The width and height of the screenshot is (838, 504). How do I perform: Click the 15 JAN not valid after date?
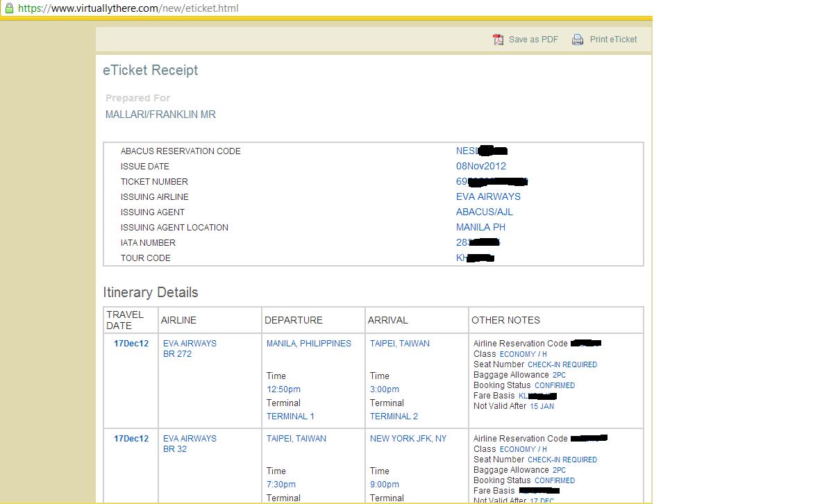tap(542, 406)
